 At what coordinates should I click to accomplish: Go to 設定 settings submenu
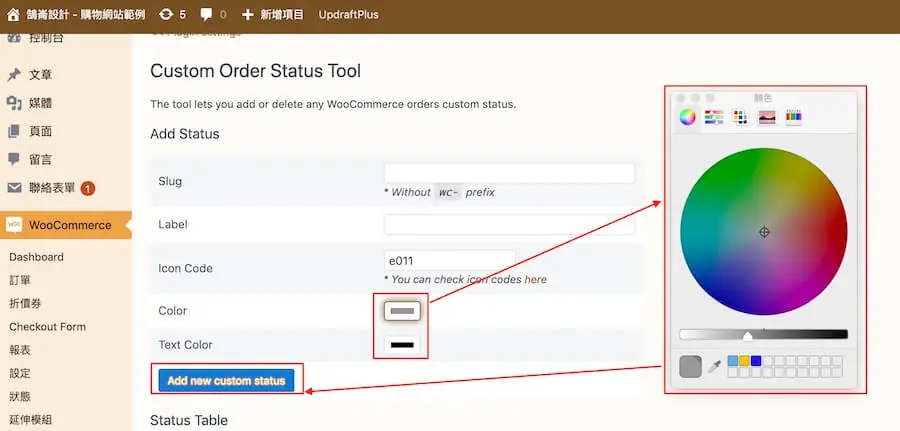pos(20,373)
